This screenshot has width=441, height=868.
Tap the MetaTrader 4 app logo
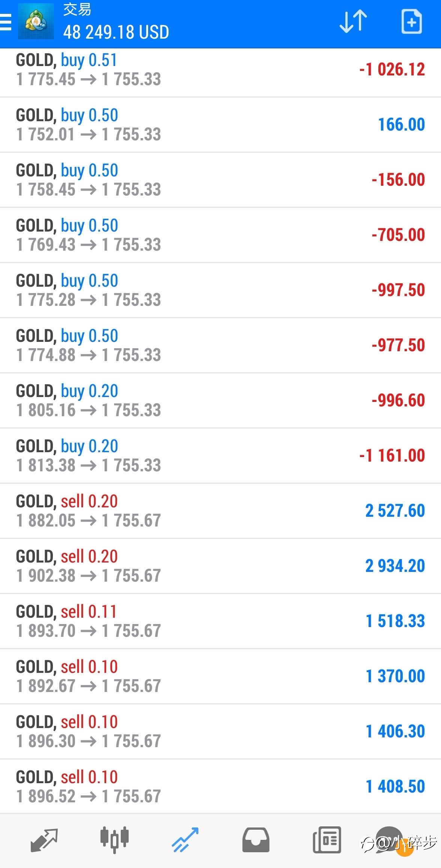[36, 21]
